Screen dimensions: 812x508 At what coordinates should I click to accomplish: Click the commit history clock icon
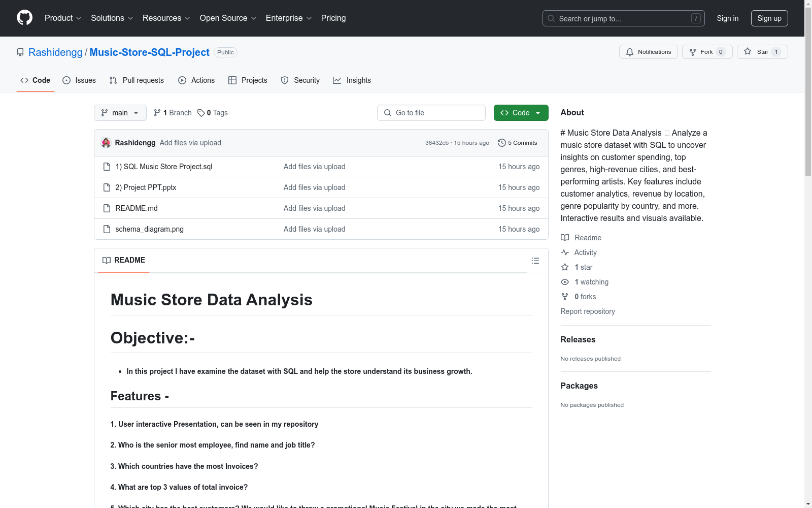point(502,143)
